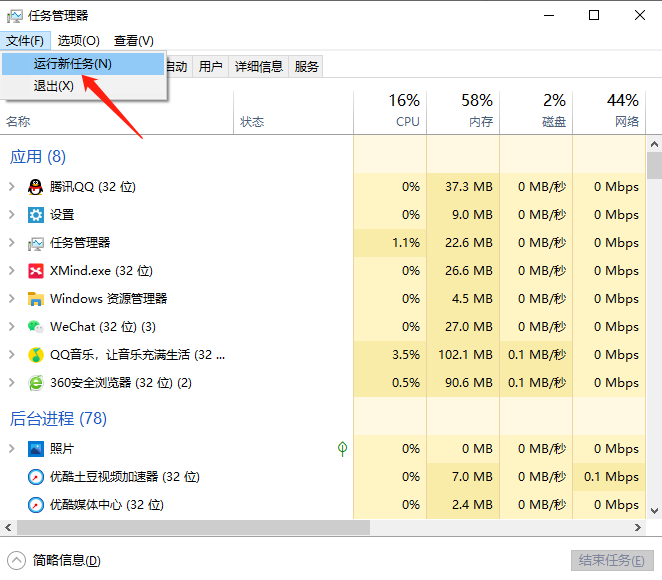The height and width of the screenshot is (580, 662).
Task: Switch to the 详细信息 tab
Action: 259,67
